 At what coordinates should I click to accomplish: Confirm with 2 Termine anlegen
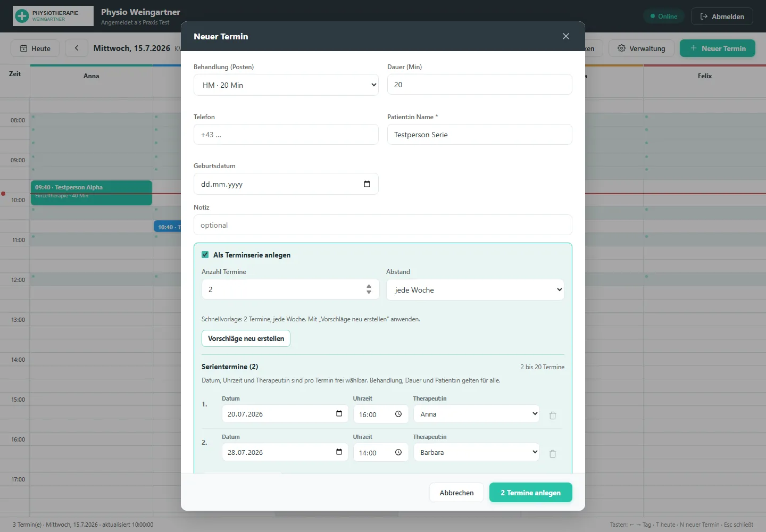coord(531,493)
